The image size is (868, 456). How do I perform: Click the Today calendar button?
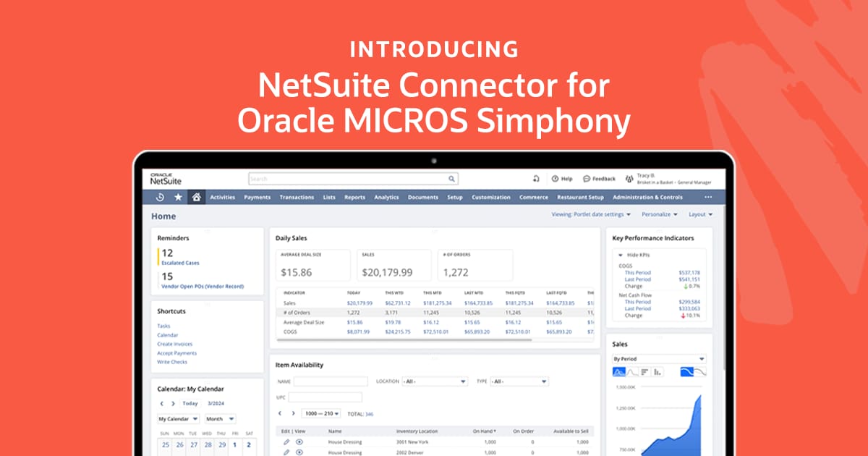click(x=190, y=403)
